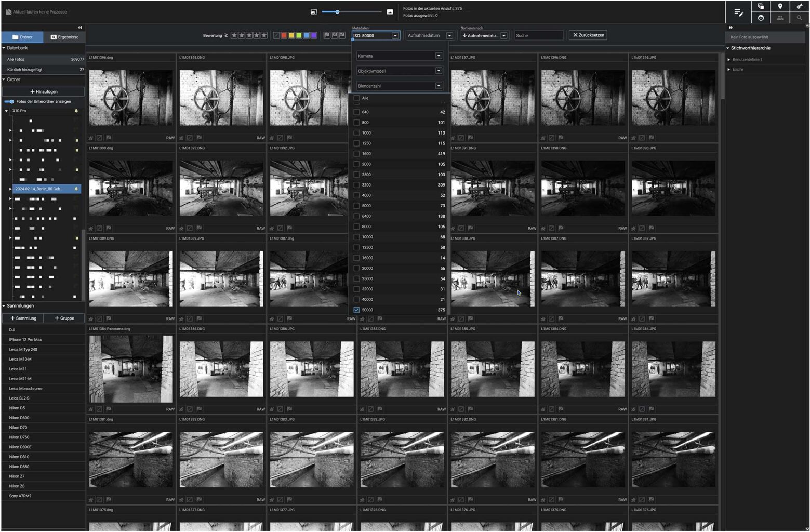Click flag icon under L1M01387.JPG
This screenshot has height=532, width=810.
(651, 318)
